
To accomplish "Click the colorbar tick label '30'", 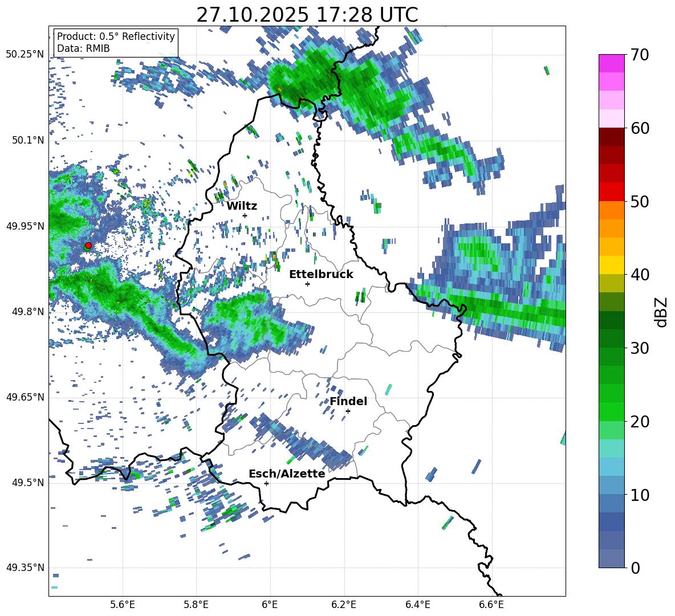I will click(x=640, y=348).
